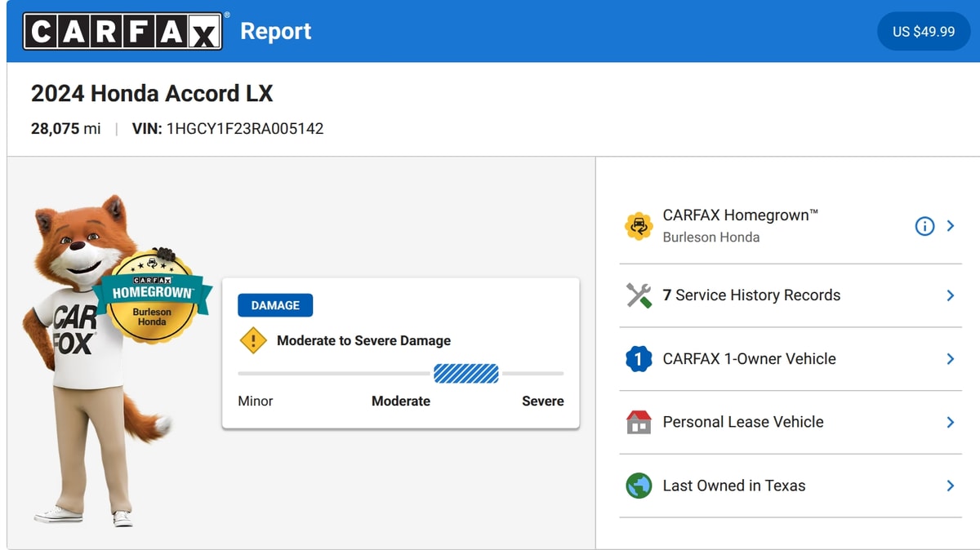
Task: Expand the Last Owned in Texas chevron
Action: pyautogui.click(x=951, y=486)
